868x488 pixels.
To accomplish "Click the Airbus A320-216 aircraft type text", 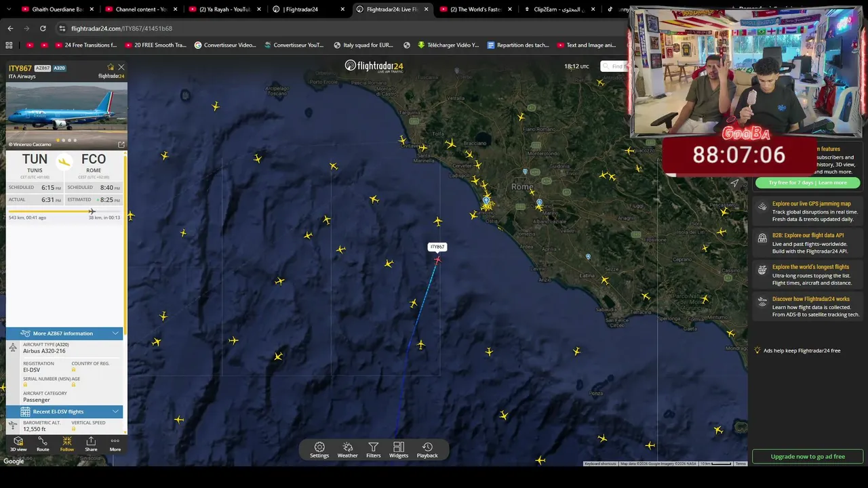I will click(x=44, y=351).
